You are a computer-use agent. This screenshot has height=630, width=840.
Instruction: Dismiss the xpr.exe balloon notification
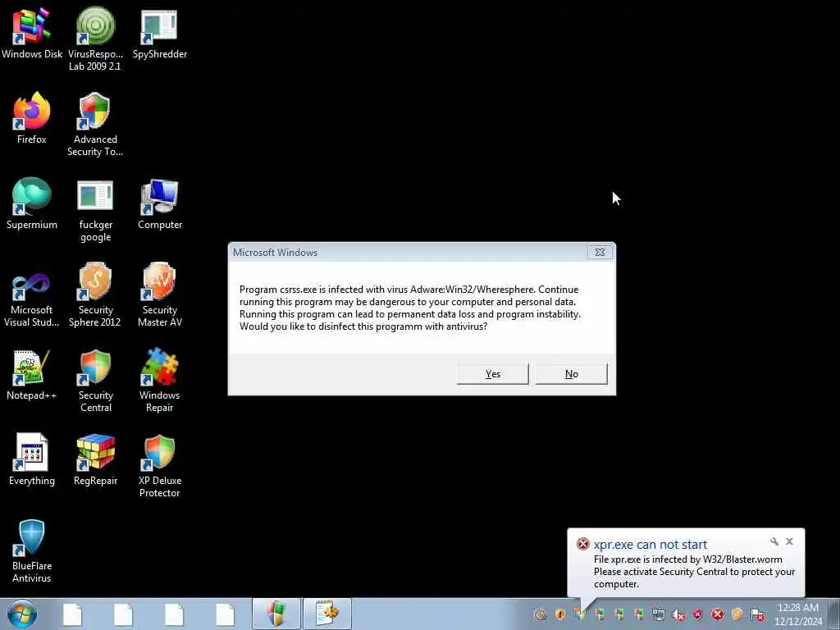(789, 541)
